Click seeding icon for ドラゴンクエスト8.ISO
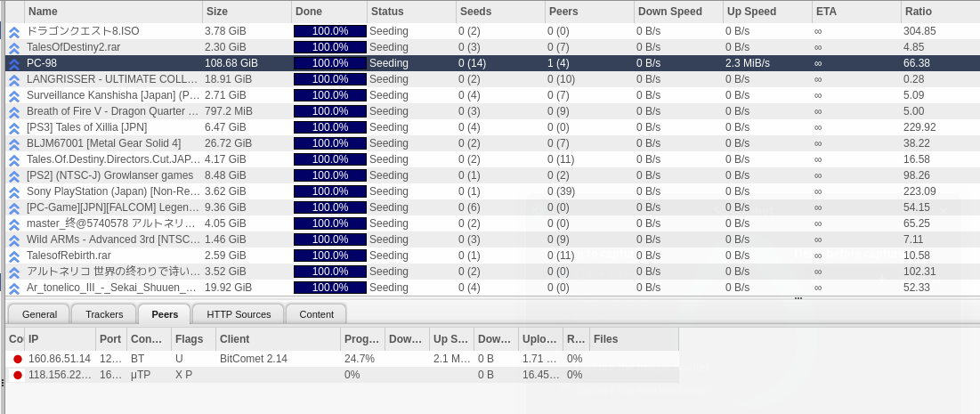 pyautogui.click(x=14, y=31)
